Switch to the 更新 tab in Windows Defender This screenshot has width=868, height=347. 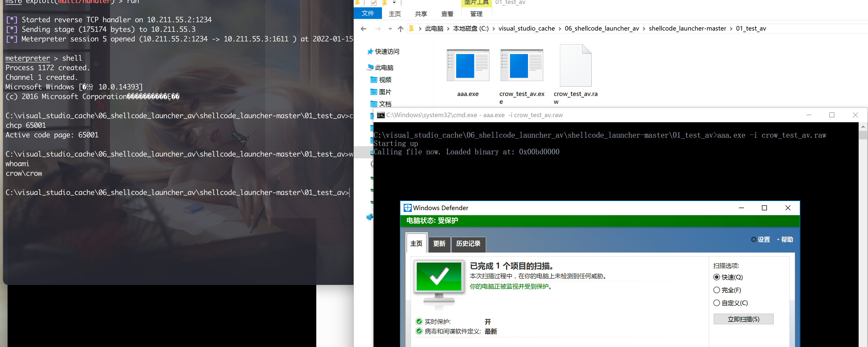439,244
